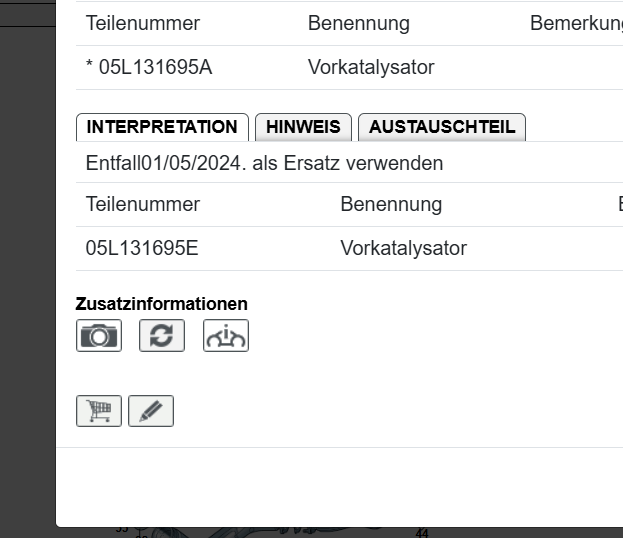
Task: Select the AUSTAUSCHTEIL tab
Action: (x=442, y=127)
